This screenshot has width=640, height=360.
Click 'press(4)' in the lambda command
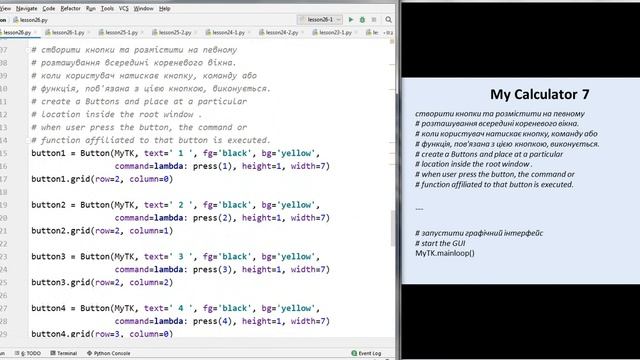[212, 321]
